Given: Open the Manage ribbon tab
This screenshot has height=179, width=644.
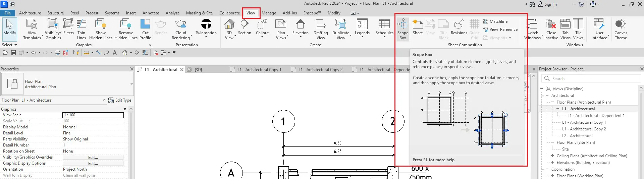Looking at the screenshot, I should click(269, 13).
